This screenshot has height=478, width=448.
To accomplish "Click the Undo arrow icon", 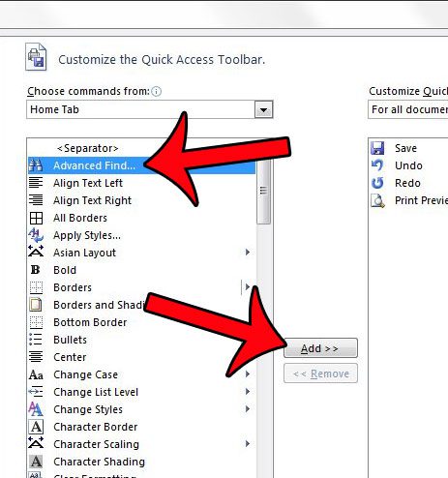I will pyautogui.click(x=377, y=165).
